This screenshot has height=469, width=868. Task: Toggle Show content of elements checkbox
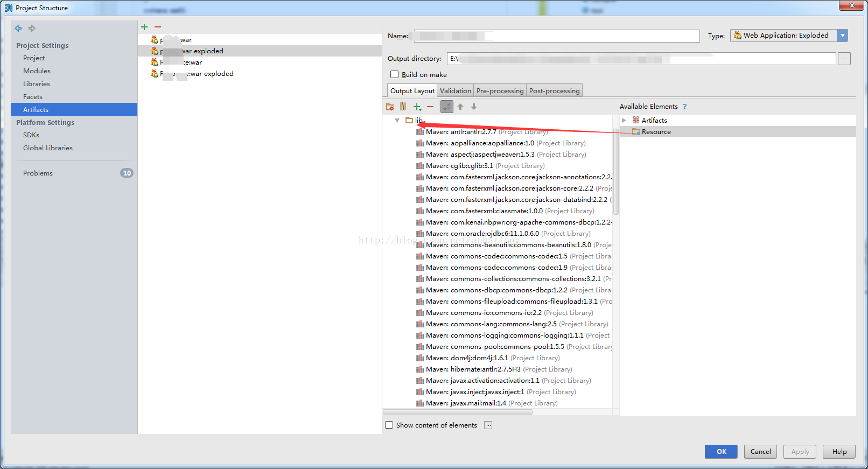[x=389, y=425]
